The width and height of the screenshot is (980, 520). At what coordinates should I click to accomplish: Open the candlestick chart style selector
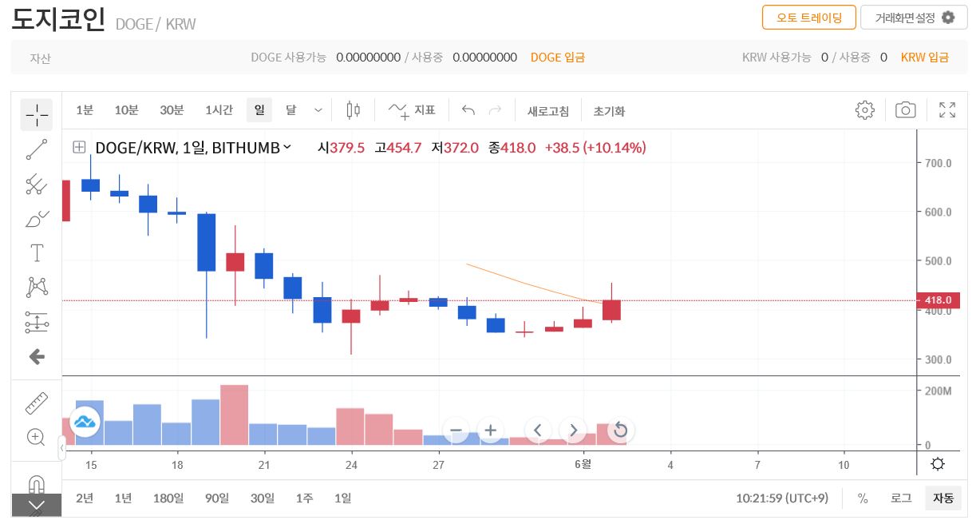[354, 110]
